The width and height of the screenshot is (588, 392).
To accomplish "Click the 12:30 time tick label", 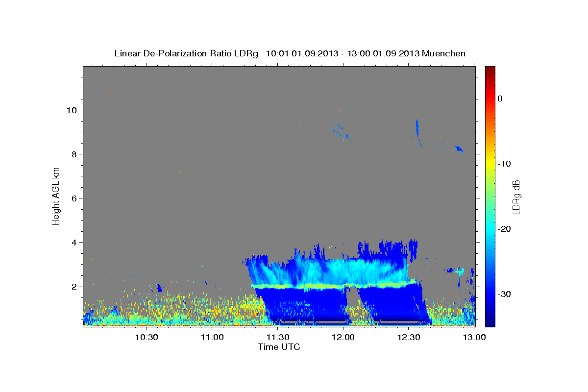I will 409,338.
